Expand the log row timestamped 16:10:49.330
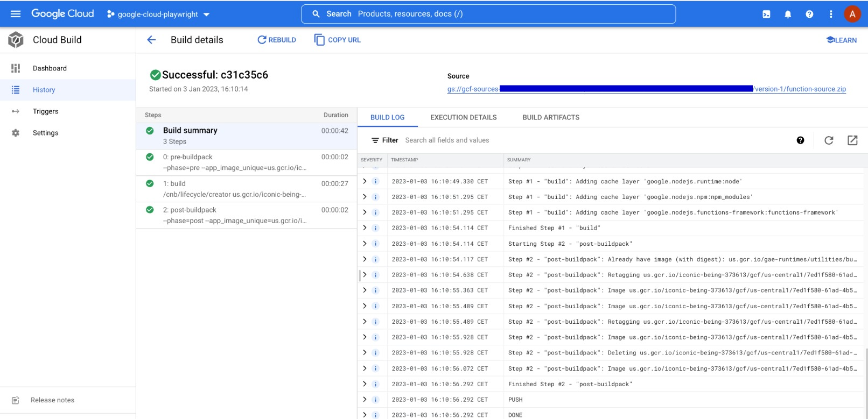The width and height of the screenshot is (868, 419). click(x=365, y=181)
